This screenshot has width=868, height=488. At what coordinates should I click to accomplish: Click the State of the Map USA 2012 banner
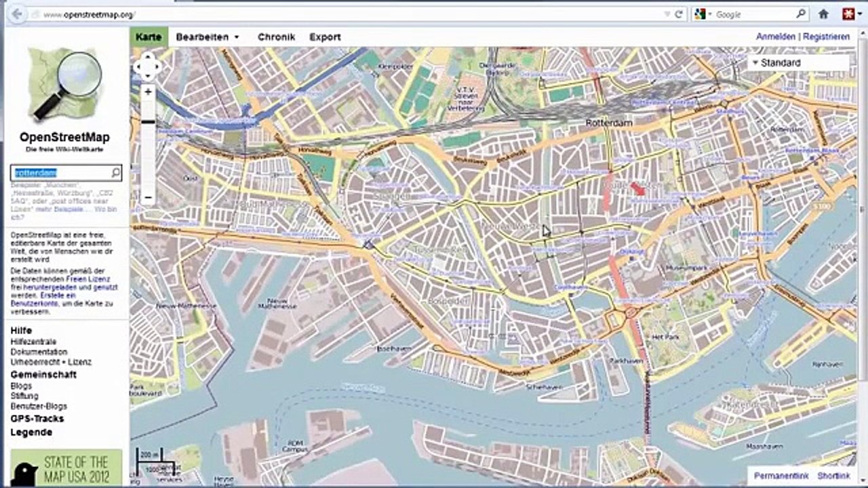coord(66,468)
